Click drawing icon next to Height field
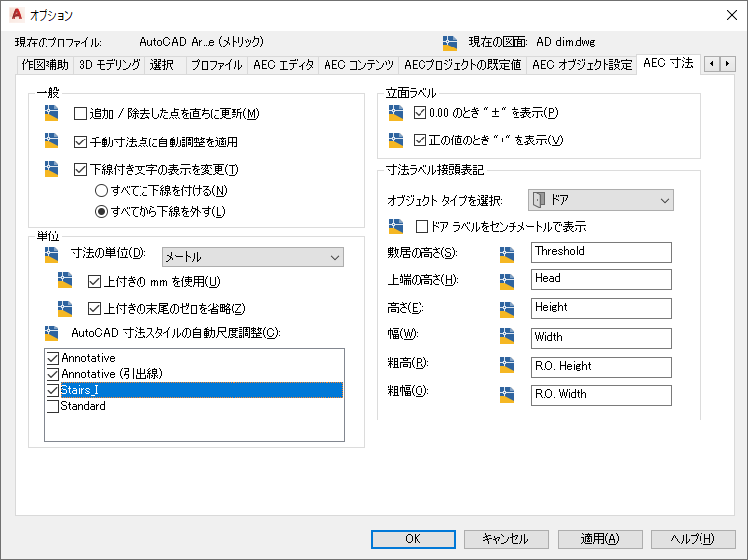748x560 pixels. (x=507, y=309)
